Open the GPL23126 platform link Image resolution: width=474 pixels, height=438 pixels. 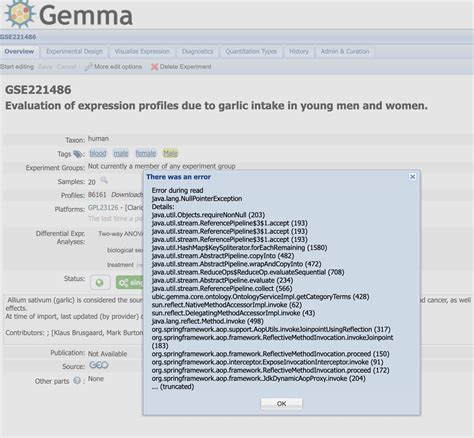pyautogui.click(x=103, y=207)
